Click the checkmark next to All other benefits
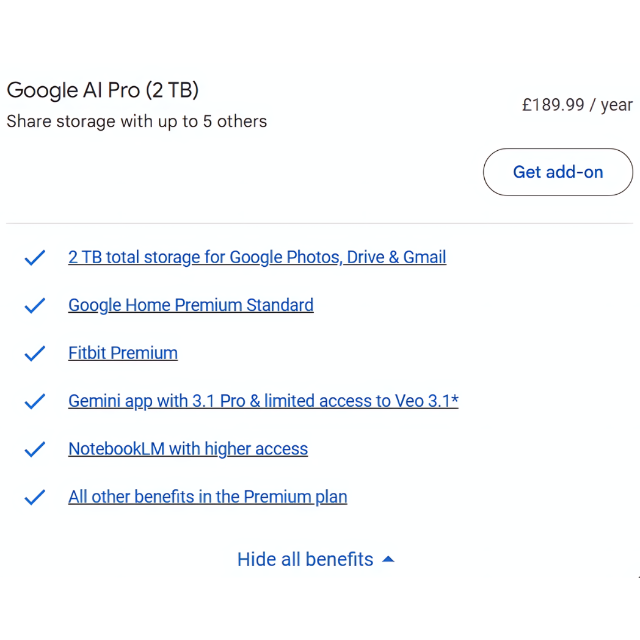 (35, 498)
